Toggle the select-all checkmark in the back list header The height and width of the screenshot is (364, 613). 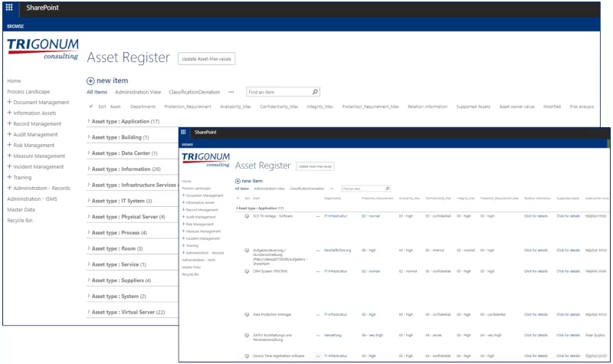(91, 107)
